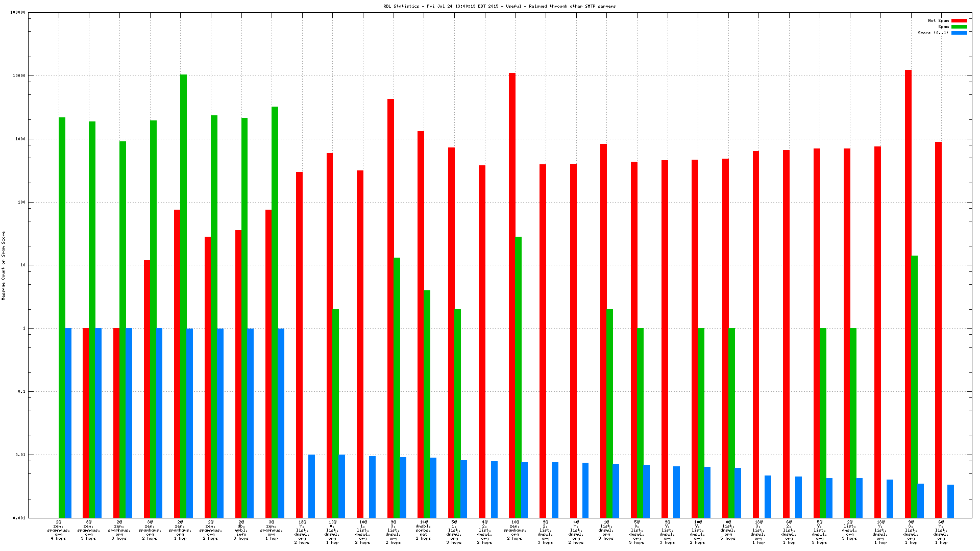Click the 0@ list.dnswl.org 5 hops label
The image size is (980, 551).
tap(728, 530)
